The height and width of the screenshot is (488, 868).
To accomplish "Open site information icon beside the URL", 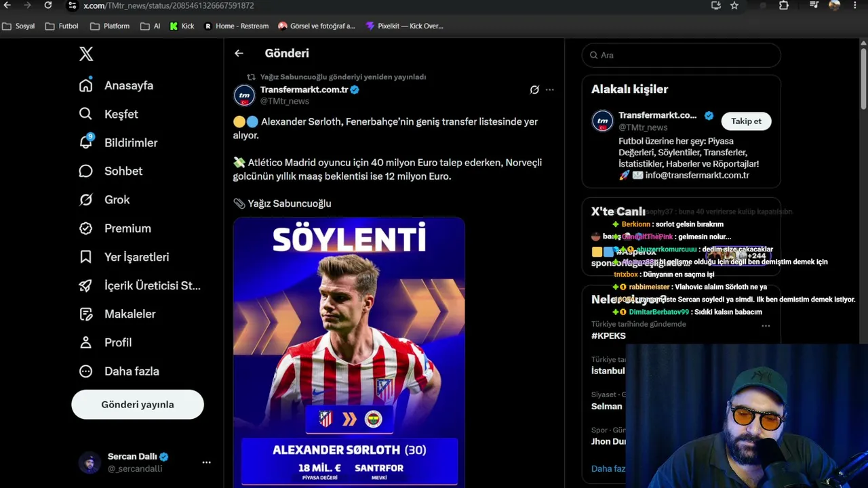I will (x=72, y=5).
